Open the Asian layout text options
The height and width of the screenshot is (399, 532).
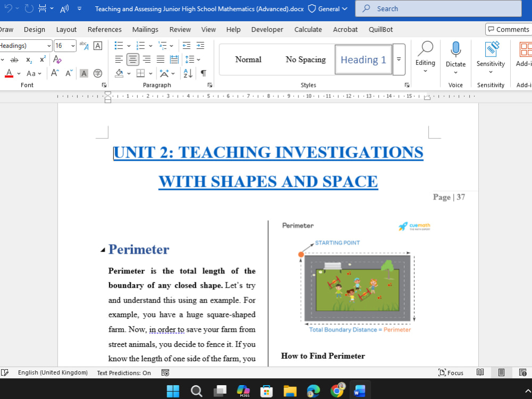click(164, 73)
